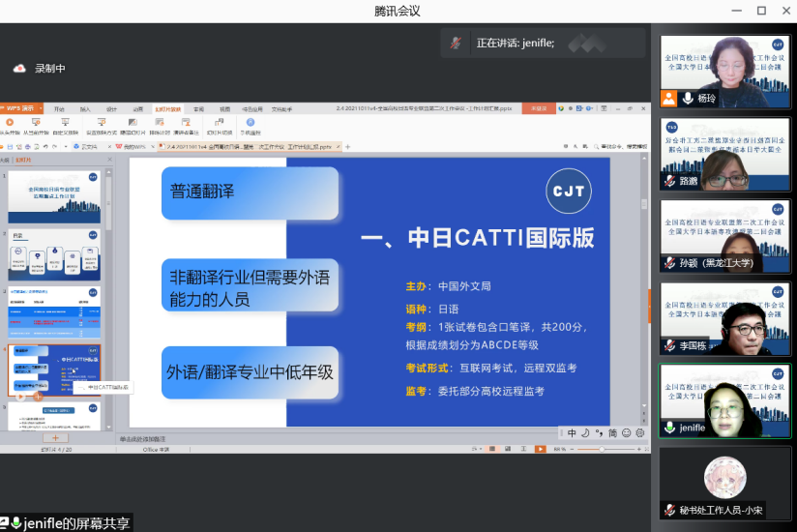Click microphone icon on jenifle's video tile

coord(670,428)
